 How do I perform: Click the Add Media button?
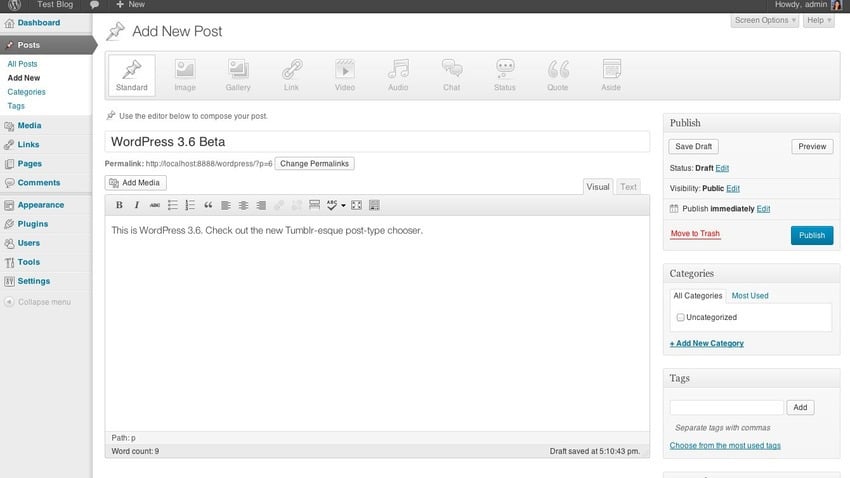point(136,183)
